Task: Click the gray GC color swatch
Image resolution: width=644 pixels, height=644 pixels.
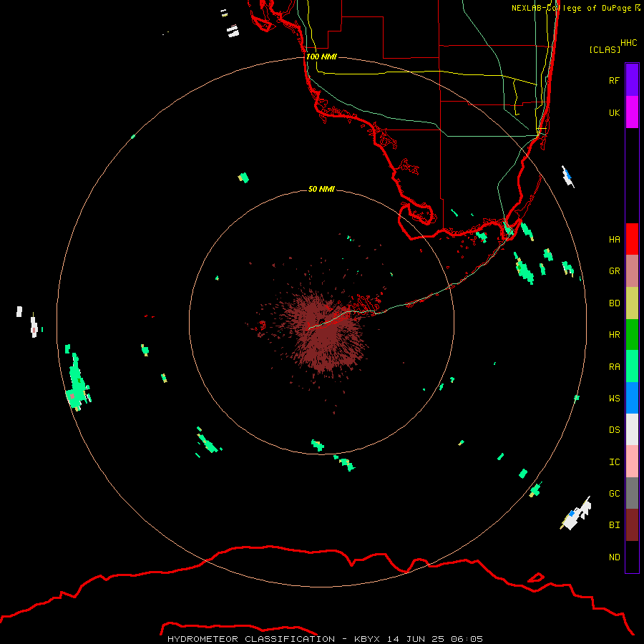Action: (x=632, y=493)
